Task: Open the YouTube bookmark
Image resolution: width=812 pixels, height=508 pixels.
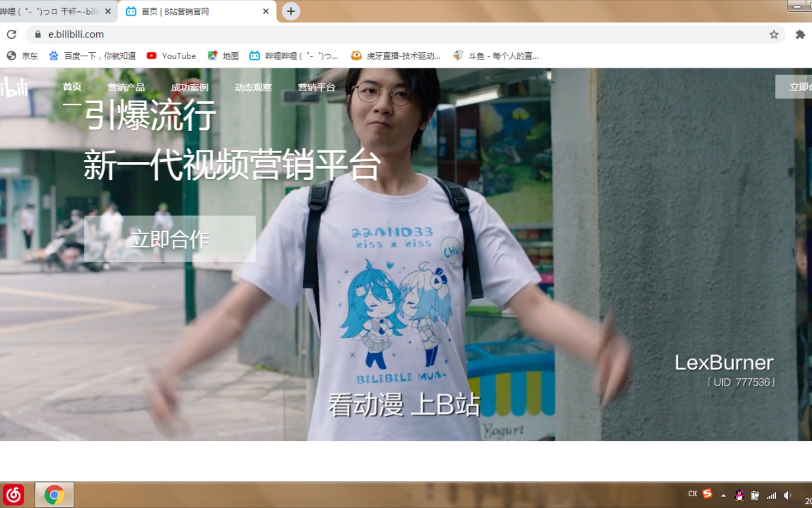Action: pyautogui.click(x=171, y=56)
